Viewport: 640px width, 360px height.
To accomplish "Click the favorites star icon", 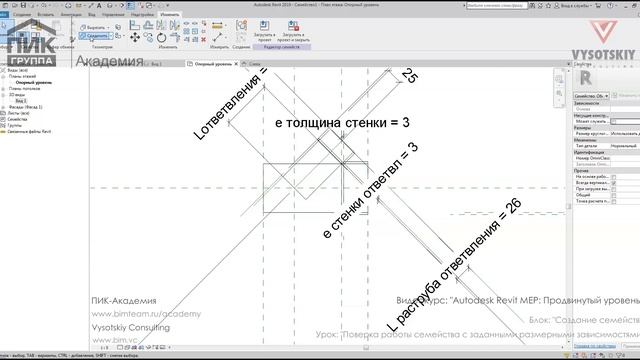I will (548, 5).
